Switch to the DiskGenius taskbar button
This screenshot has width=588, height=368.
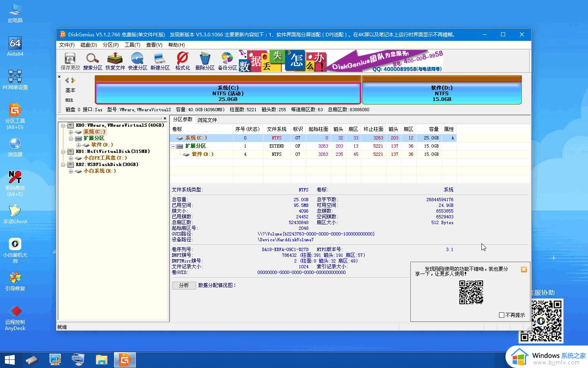point(125,360)
